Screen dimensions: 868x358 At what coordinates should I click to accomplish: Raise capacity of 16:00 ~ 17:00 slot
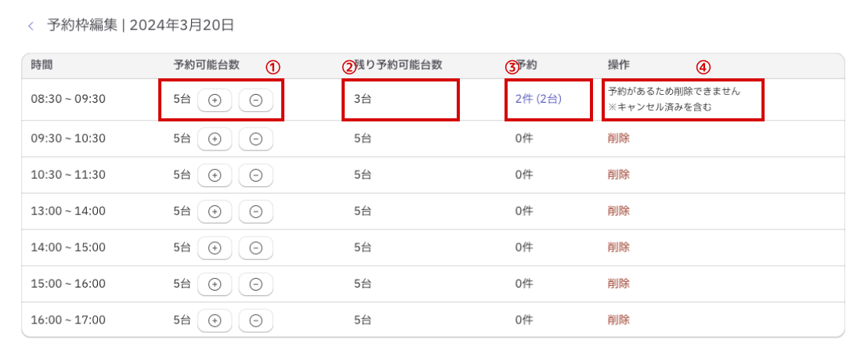215,320
